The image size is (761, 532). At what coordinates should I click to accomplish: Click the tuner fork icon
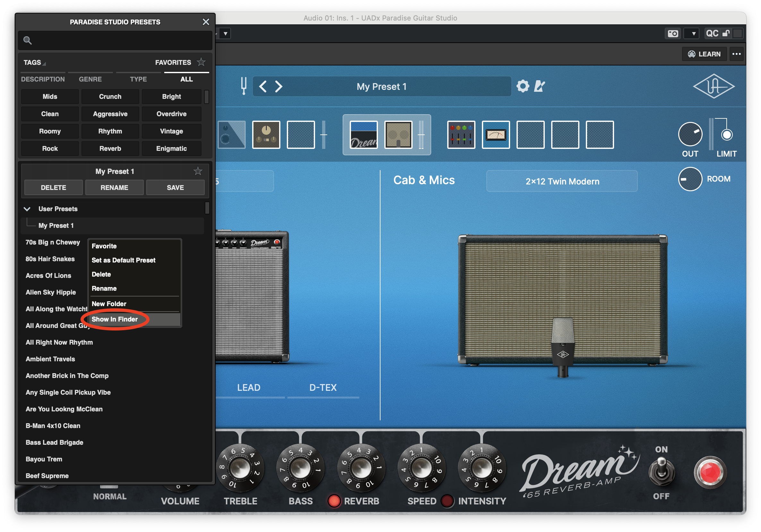click(244, 86)
